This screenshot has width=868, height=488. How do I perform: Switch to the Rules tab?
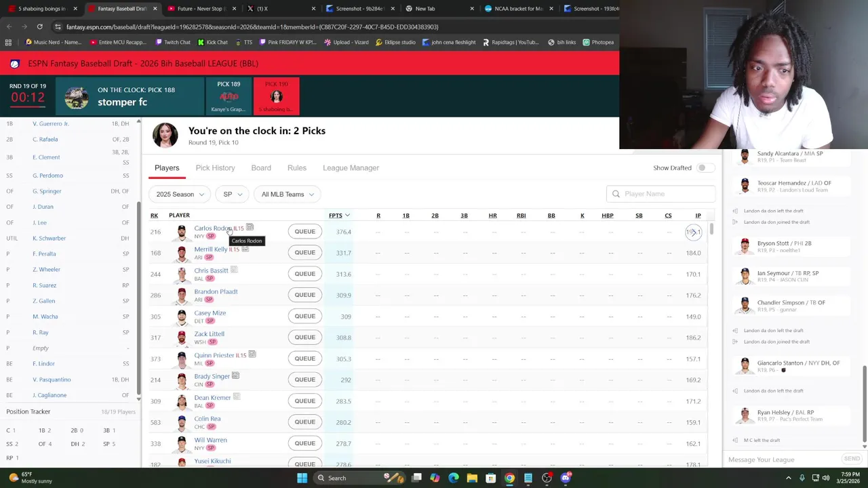(x=297, y=167)
